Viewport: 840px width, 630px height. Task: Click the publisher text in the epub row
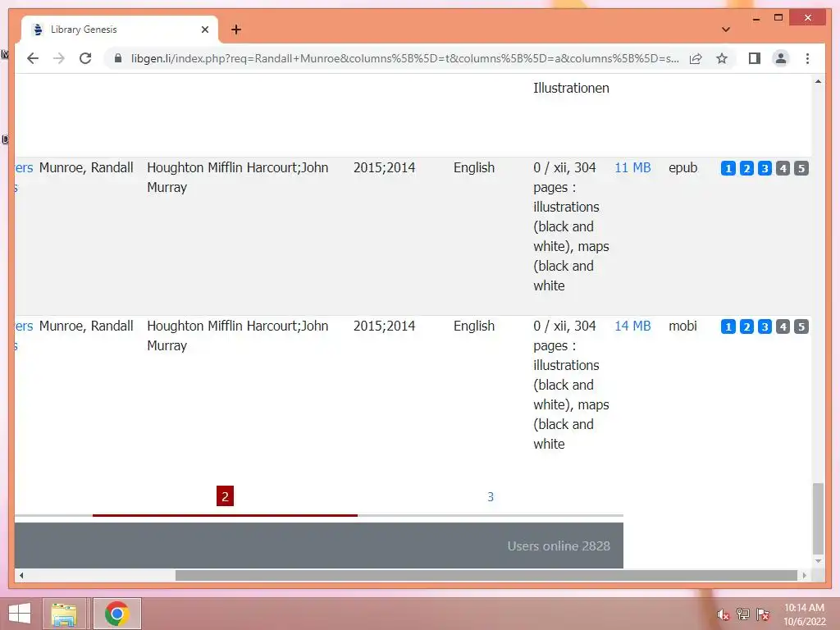(237, 177)
